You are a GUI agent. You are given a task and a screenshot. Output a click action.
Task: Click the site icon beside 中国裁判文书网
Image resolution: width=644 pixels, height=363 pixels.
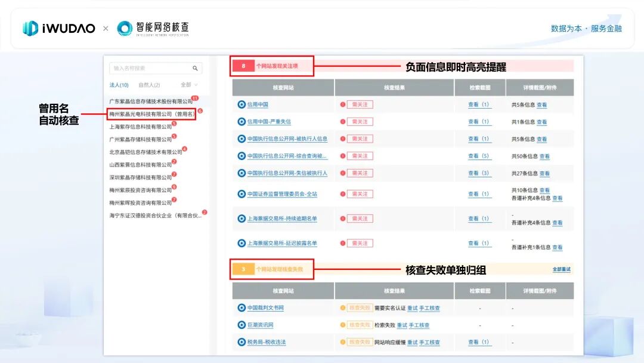click(241, 307)
